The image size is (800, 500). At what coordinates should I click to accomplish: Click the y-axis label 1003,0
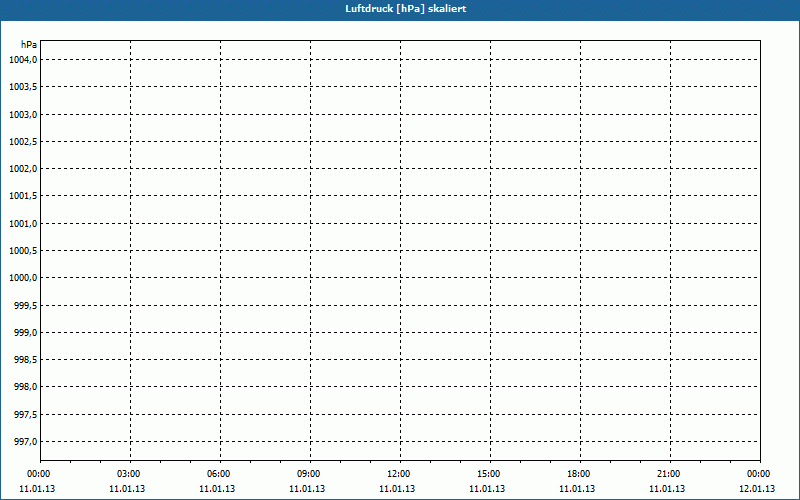[23, 114]
